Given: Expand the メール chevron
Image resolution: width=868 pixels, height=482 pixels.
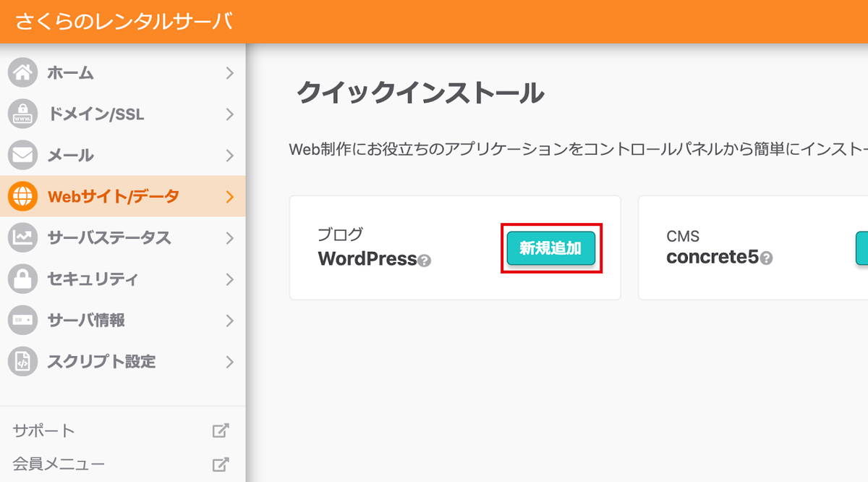Looking at the screenshot, I should [229, 156].
